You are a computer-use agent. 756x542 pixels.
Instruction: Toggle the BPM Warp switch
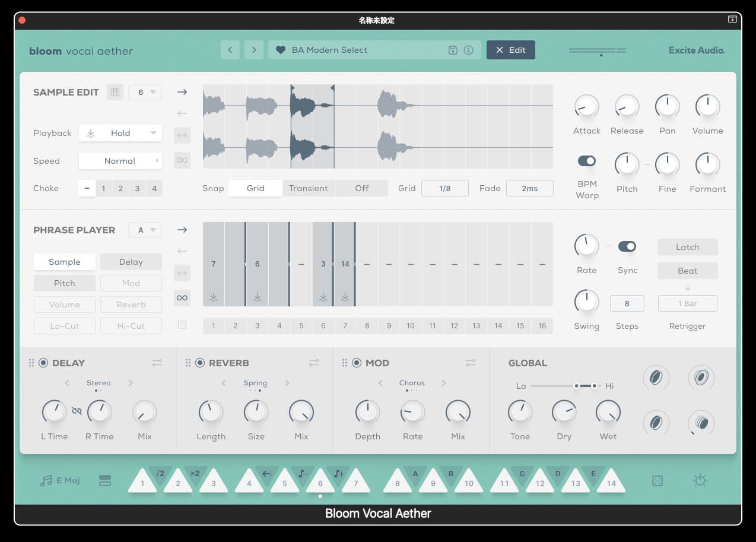coord(587,161)
